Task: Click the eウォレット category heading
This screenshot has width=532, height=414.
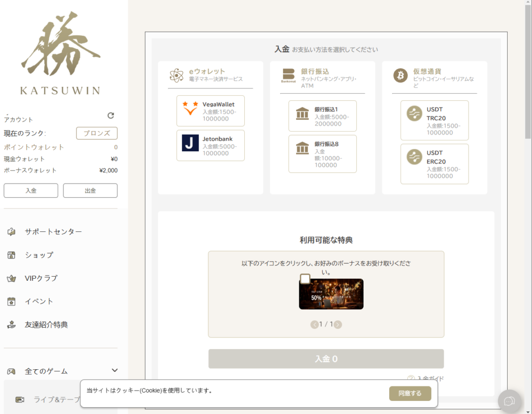Action: 207,71
